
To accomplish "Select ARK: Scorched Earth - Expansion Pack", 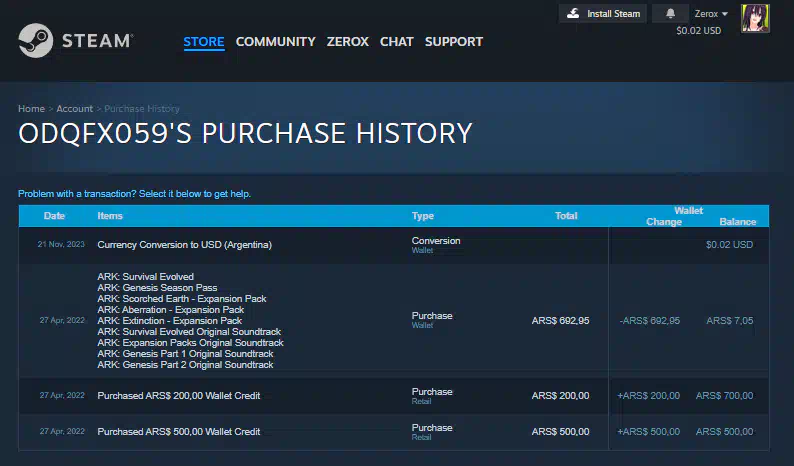I will 181,299.
